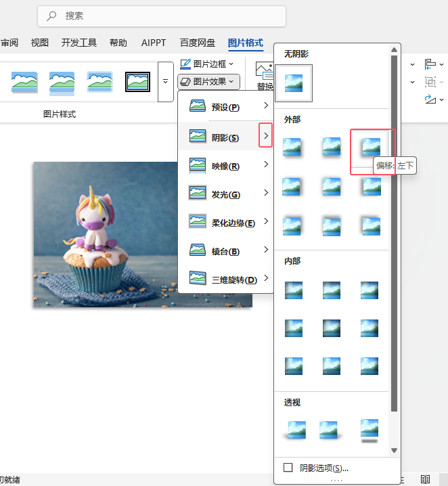Choose last inner shadow in second row
Screen dimensions: 448x486
point(369,328)
